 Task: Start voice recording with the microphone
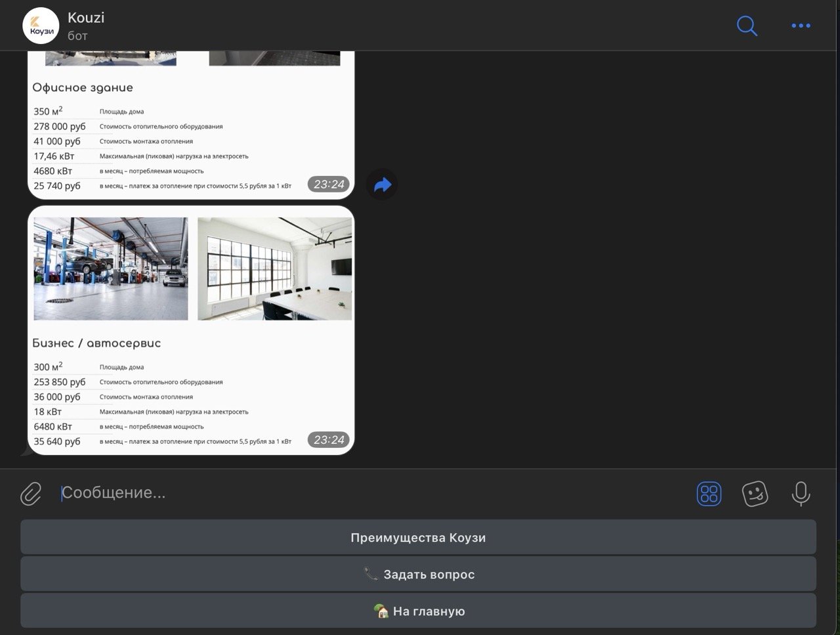tap(801, 494)
